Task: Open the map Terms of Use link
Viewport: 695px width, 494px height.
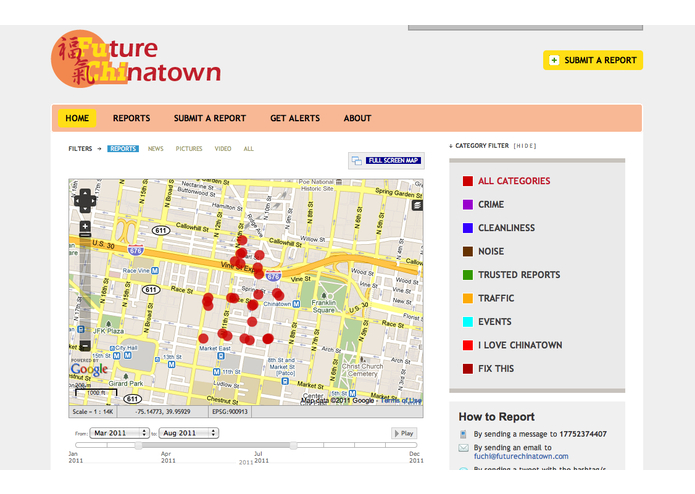Action: [401, 401]
